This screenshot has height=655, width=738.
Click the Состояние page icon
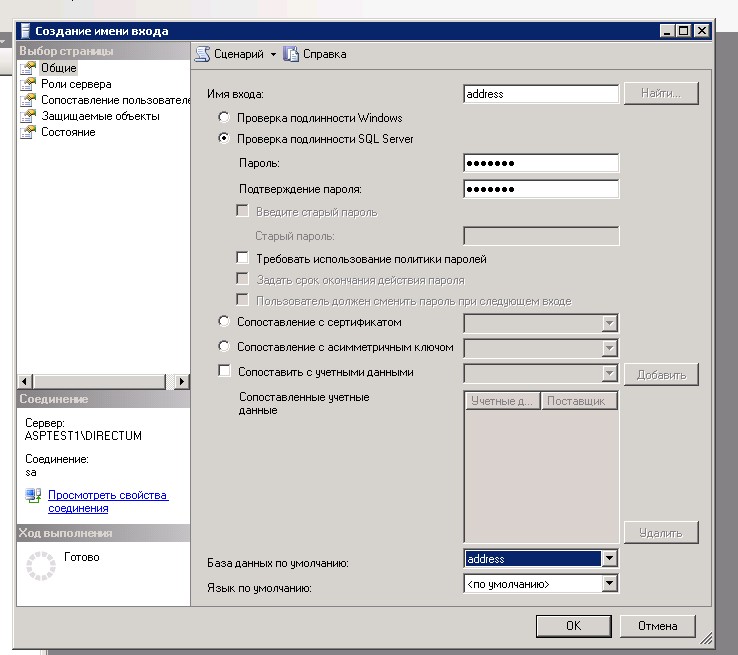pos(28,132)
